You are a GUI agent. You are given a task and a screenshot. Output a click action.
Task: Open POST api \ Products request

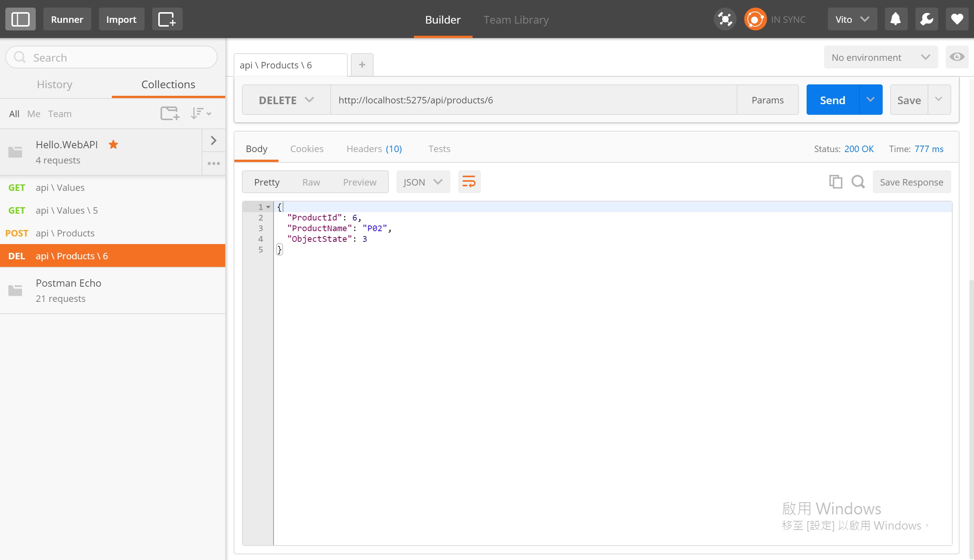click(x=112, y=233)
